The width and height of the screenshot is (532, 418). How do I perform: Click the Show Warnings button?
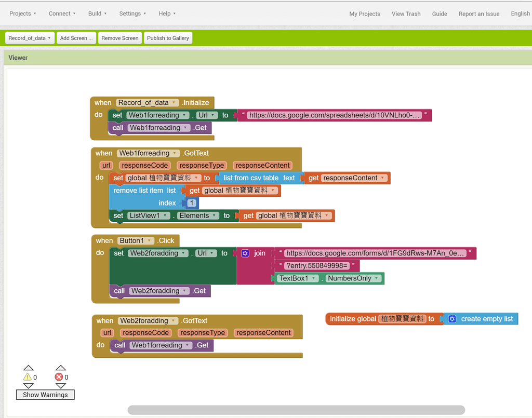45,395
